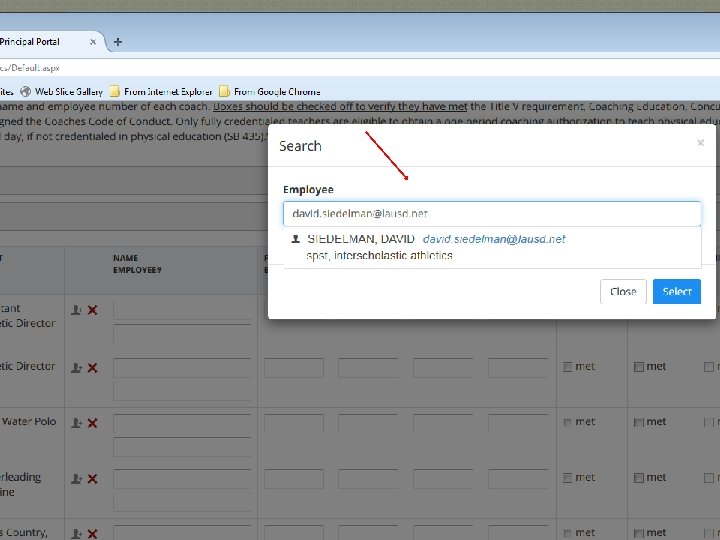Image resolution: width=720 pixels, height=540 pixels.
Task: Open a new browser tab with plus button
Action: 118,42
